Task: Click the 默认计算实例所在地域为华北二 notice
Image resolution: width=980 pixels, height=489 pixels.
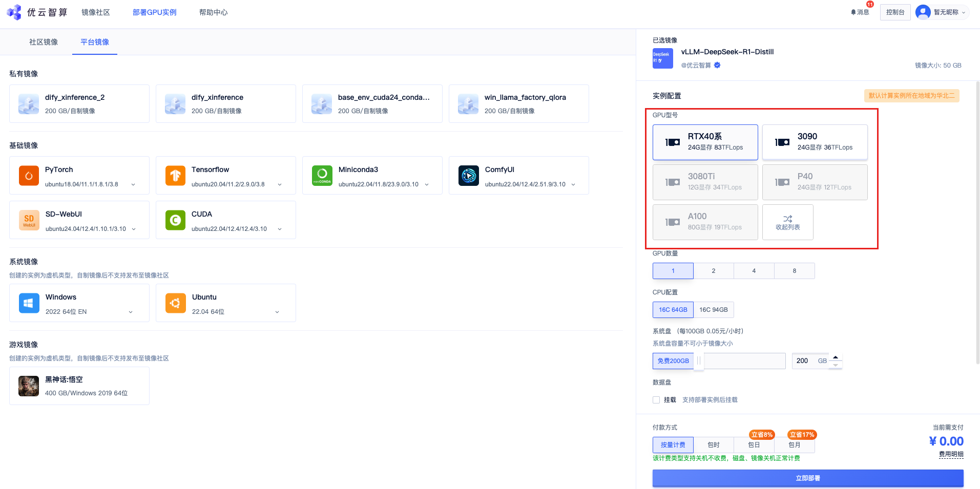Action: click(912, 96)
